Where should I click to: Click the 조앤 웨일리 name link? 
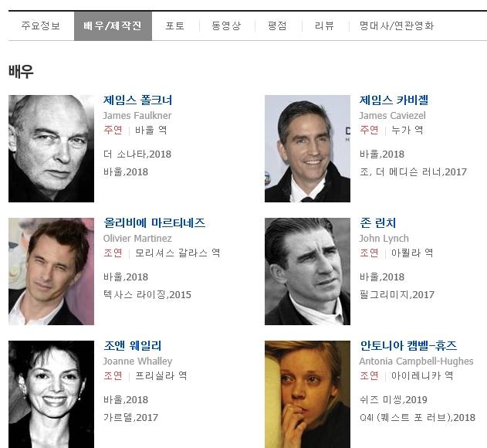133,346
